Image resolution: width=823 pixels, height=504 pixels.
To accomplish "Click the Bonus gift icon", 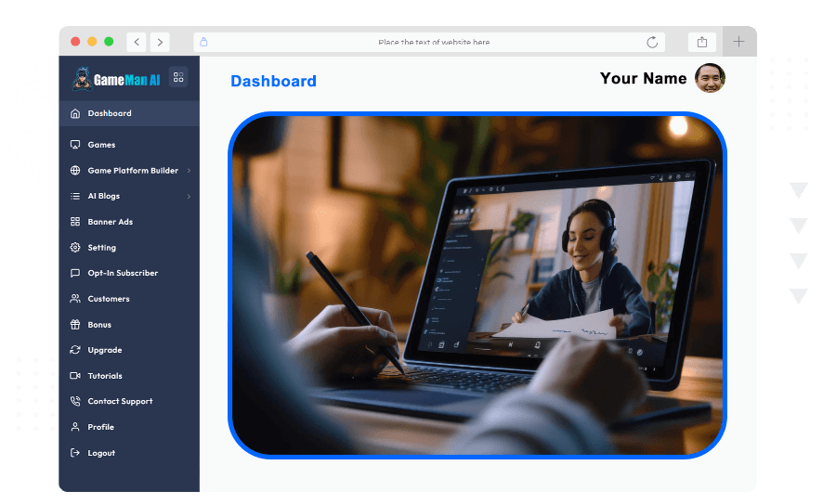I will click(x=75, y=325).
